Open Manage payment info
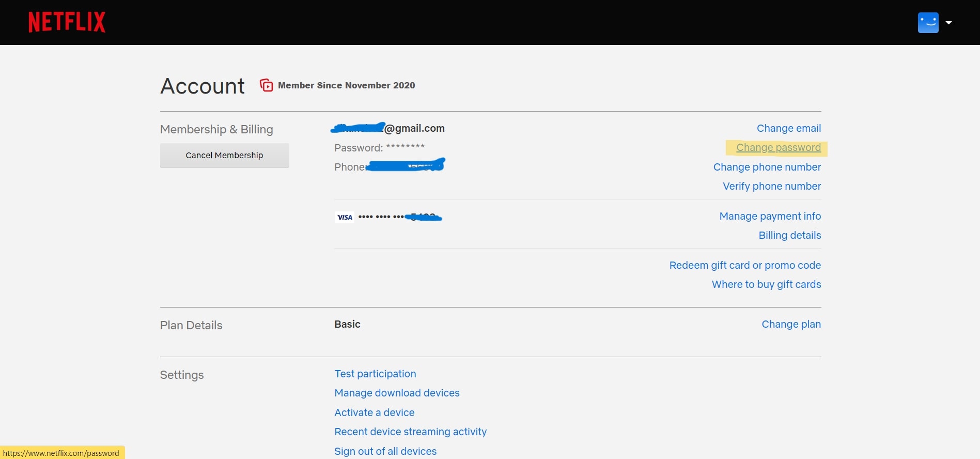The image size is (980, 459). (x=770, y=216)
